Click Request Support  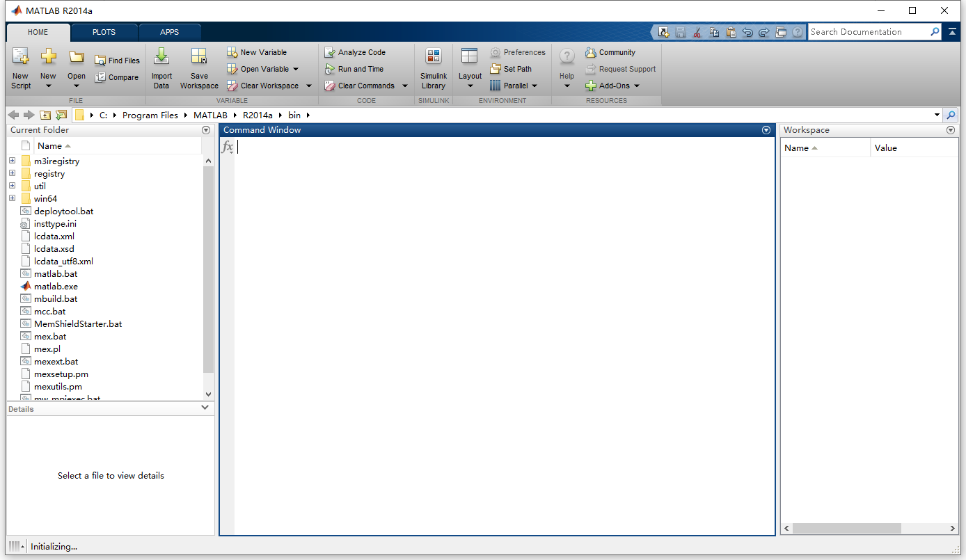pyautogui.click(x=620, y=69)
